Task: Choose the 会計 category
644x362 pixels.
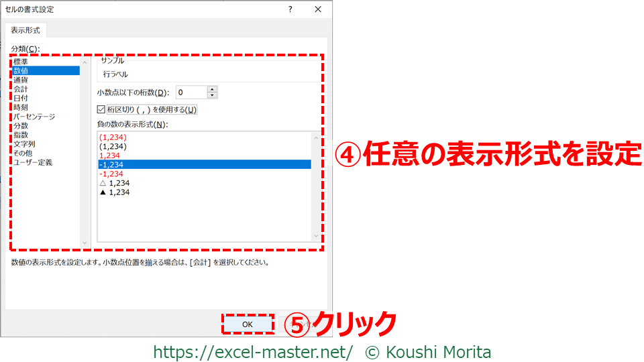Action: pyautogui.click(x=21, y=89)
